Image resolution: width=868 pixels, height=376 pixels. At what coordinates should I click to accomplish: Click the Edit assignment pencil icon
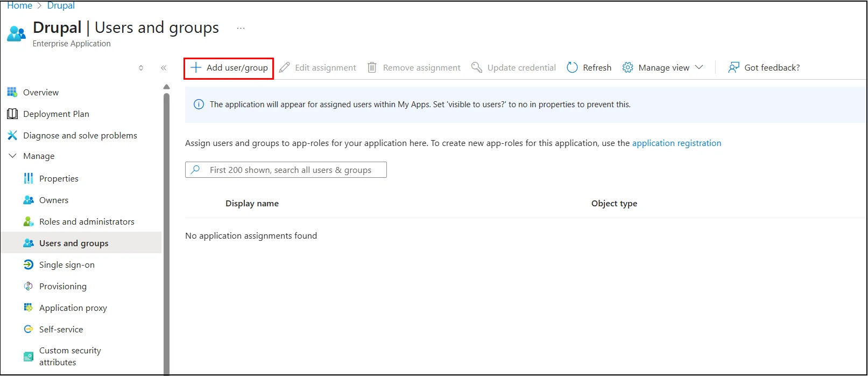[x=285, y=67]
